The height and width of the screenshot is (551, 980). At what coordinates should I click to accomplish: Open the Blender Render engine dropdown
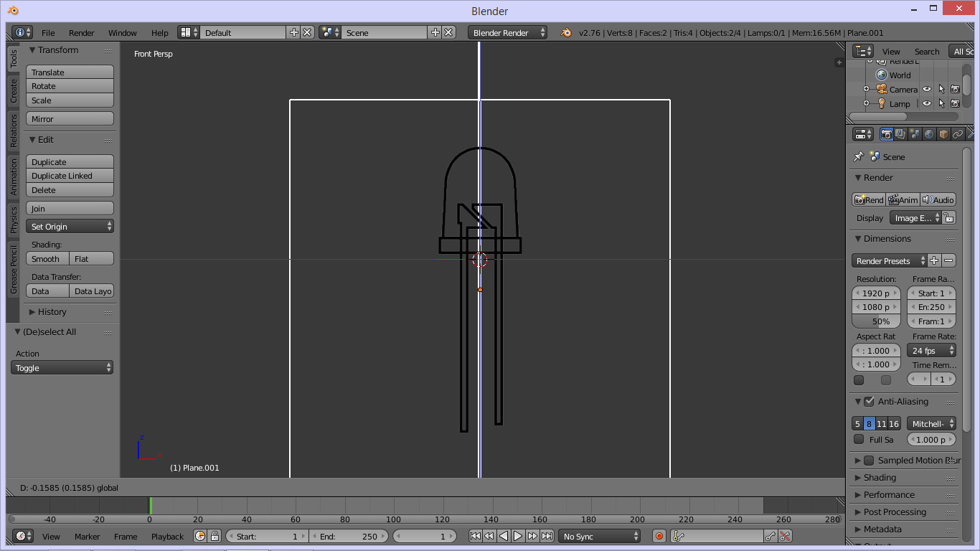tap(507, 32)
